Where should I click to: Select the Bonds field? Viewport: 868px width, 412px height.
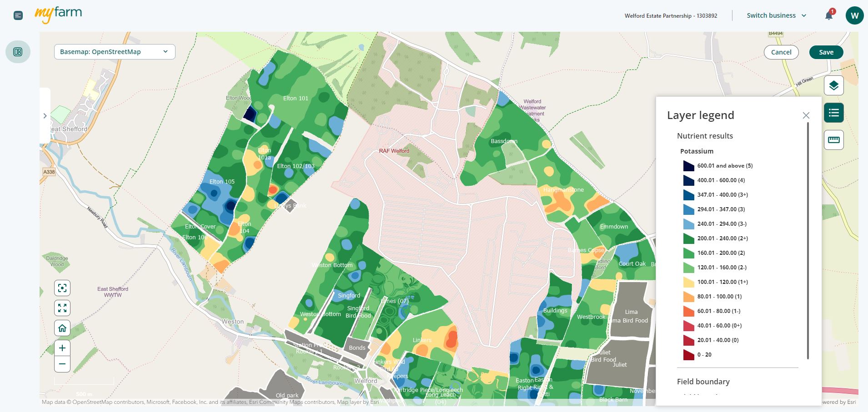coord(357,348)
